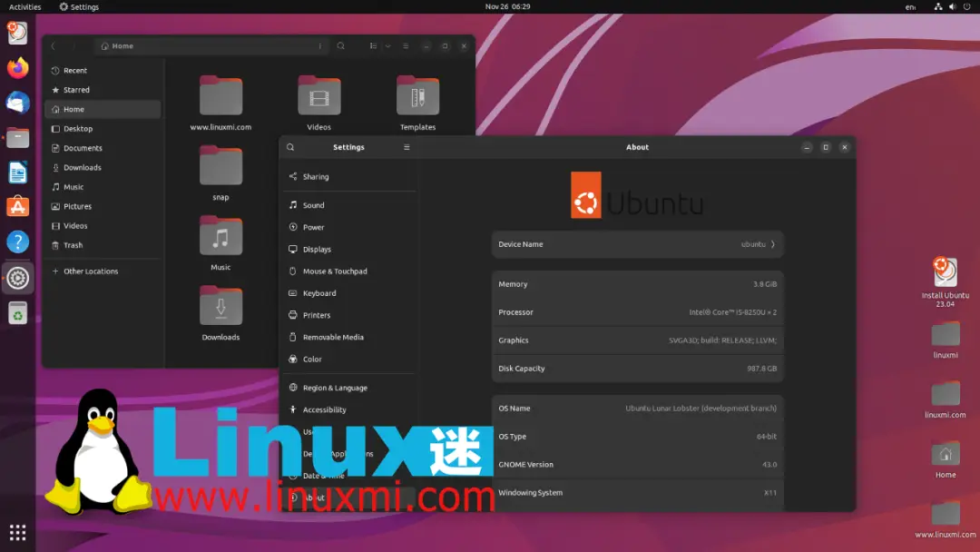Select Desktop in Files sidebar
Viewport: 980px width, 552px height.
pos(103,129)
